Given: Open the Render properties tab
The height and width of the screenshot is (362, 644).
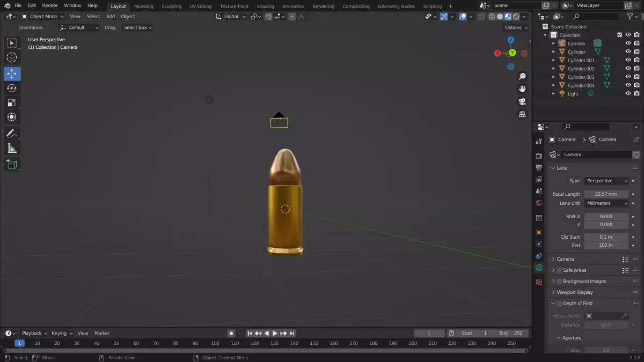Looking at the screenshot, I should click(539, 156).
